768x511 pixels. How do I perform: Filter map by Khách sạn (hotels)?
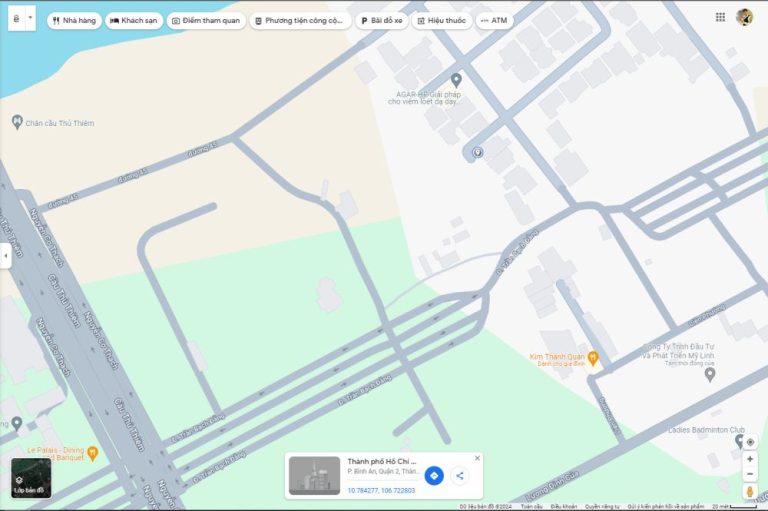coord(134,21)
